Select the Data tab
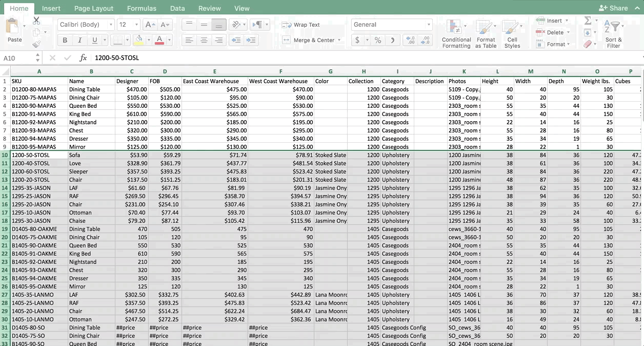Screen dimensions: 644x346 (x=177, y=8)
